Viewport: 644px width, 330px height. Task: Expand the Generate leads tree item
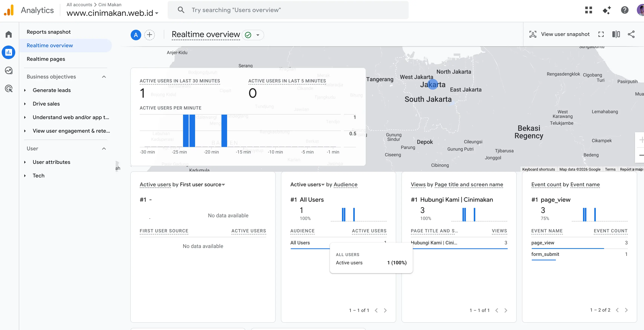point(25,90)
